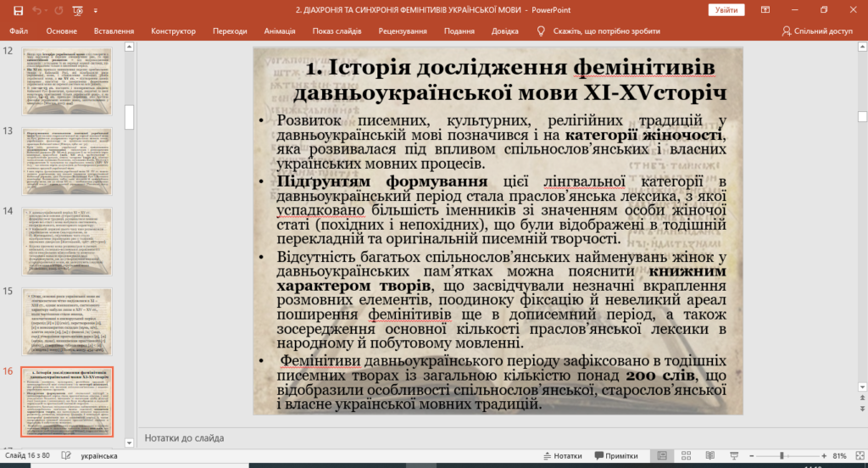Open the Конструктор tab
868x468 pixels.
pos(173,31)
